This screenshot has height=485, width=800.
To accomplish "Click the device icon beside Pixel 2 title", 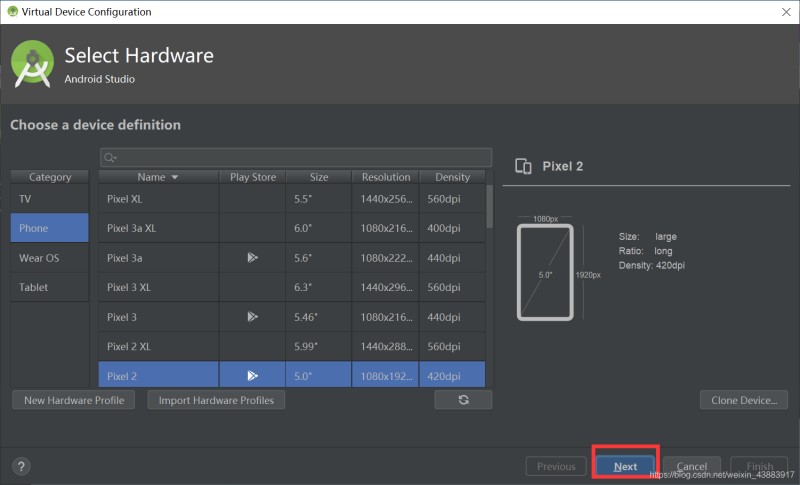I will [523, 166].
